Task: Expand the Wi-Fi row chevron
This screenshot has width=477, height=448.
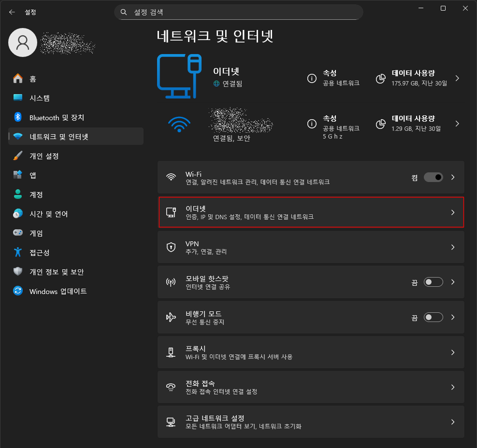Action: [453, 177]
